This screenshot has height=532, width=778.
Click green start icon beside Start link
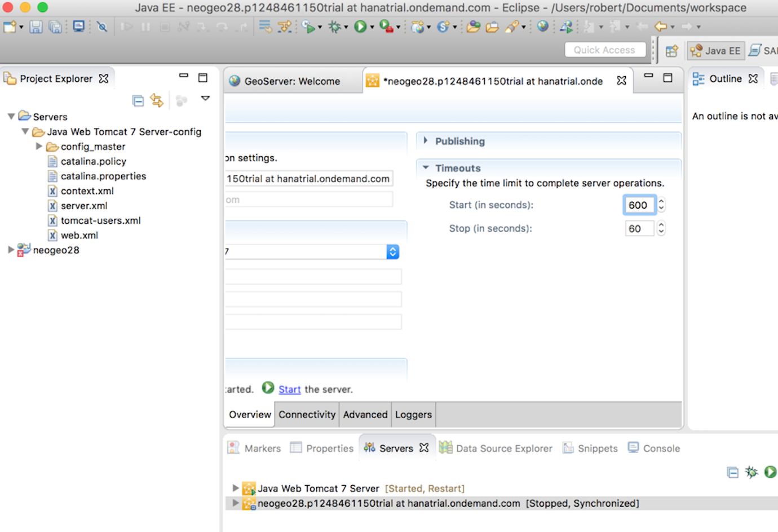(268, 388)
